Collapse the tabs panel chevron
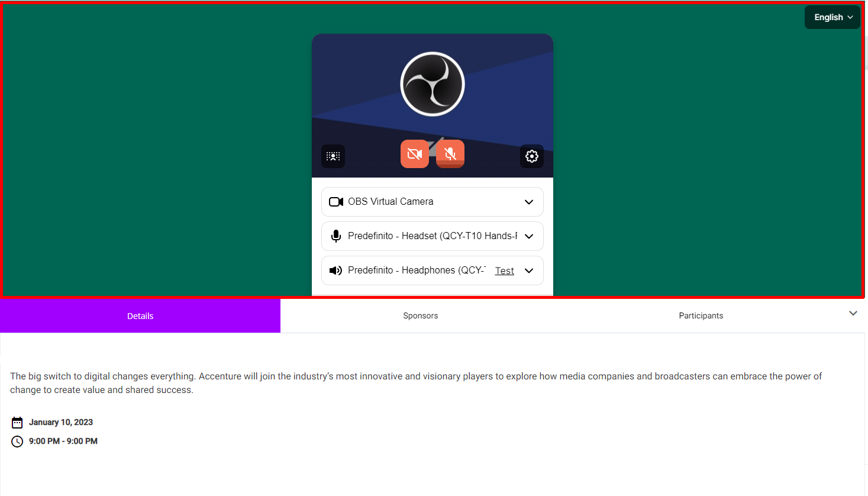 click(x=853, y=314)
